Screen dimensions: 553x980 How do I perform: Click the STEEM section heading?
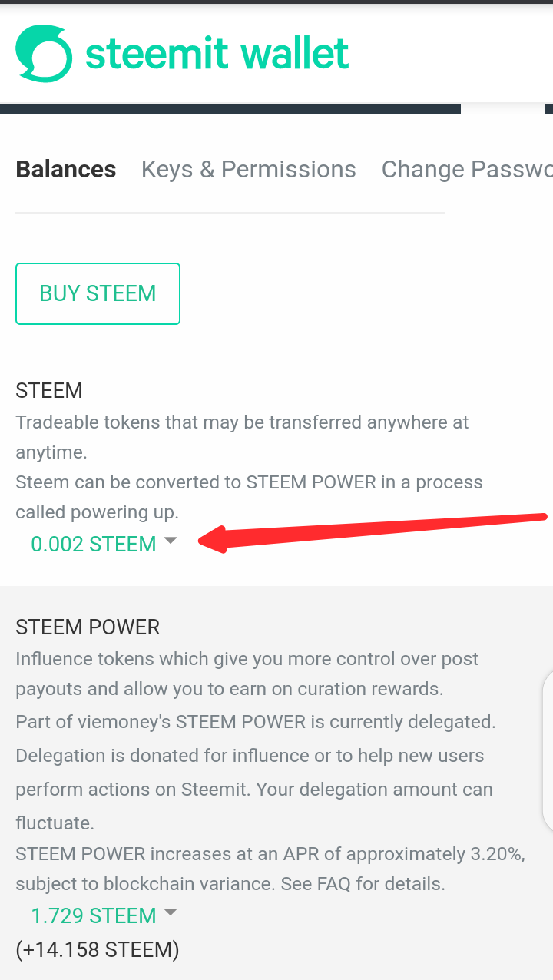point(49,390)
